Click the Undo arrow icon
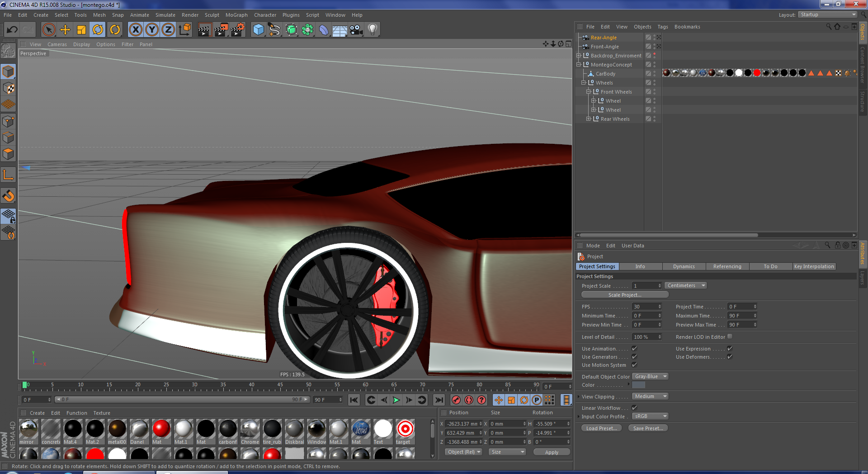The width and height of the screenshot is (868, 474). [x=12, y=30]
